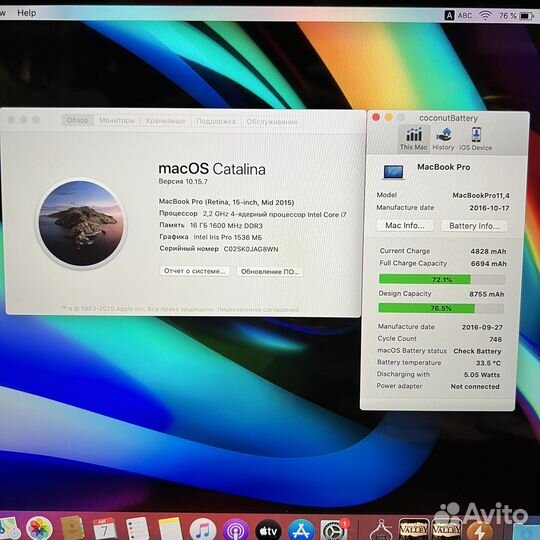Open Reminders from the Dock
Screen dimensions: 540x540
(x=137, y=529)
